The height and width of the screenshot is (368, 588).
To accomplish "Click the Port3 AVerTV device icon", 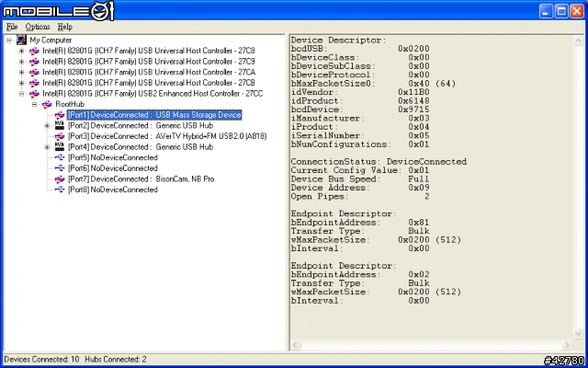I will [60, 136].
